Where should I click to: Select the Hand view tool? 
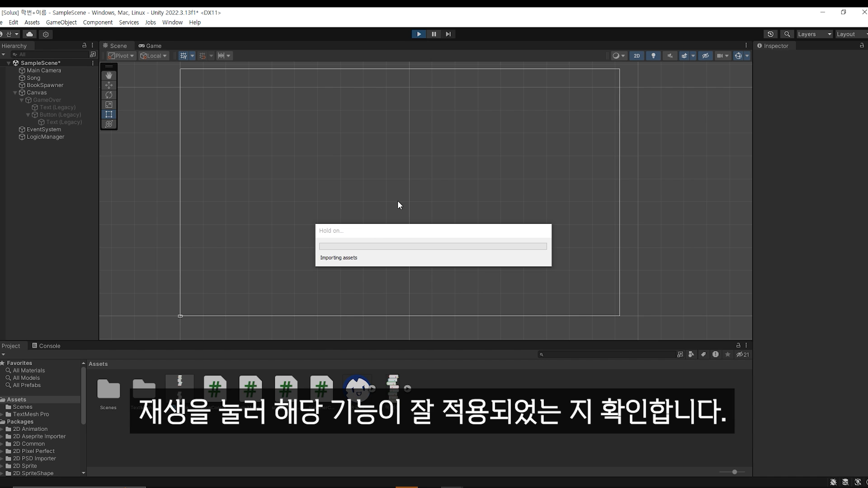pyautogui.click(x=109, y=75)
